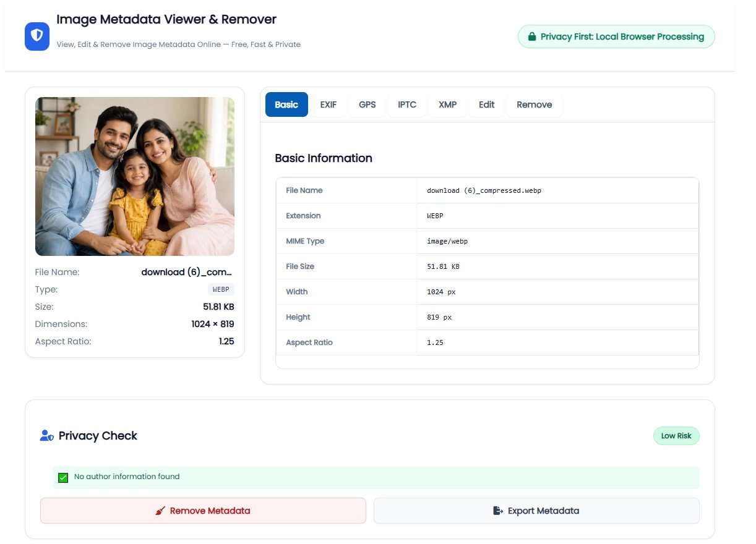This screenshot has height=544, width=756.
Task: Click the WEBP type badge under the preview
Action: (x=221, y=289)
